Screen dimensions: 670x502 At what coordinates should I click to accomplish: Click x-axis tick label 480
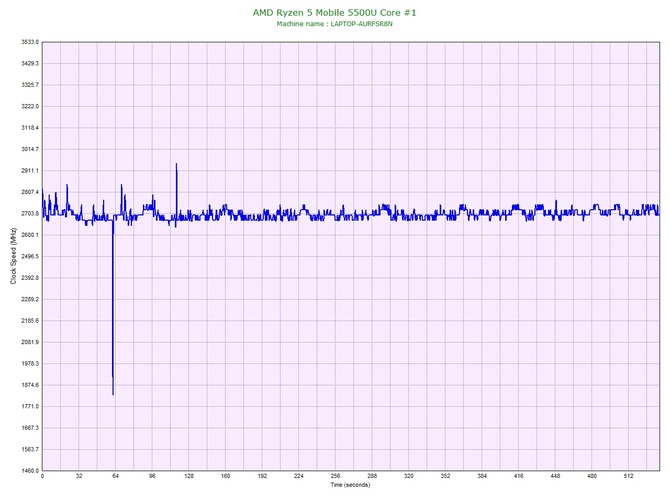coord(592,476)
